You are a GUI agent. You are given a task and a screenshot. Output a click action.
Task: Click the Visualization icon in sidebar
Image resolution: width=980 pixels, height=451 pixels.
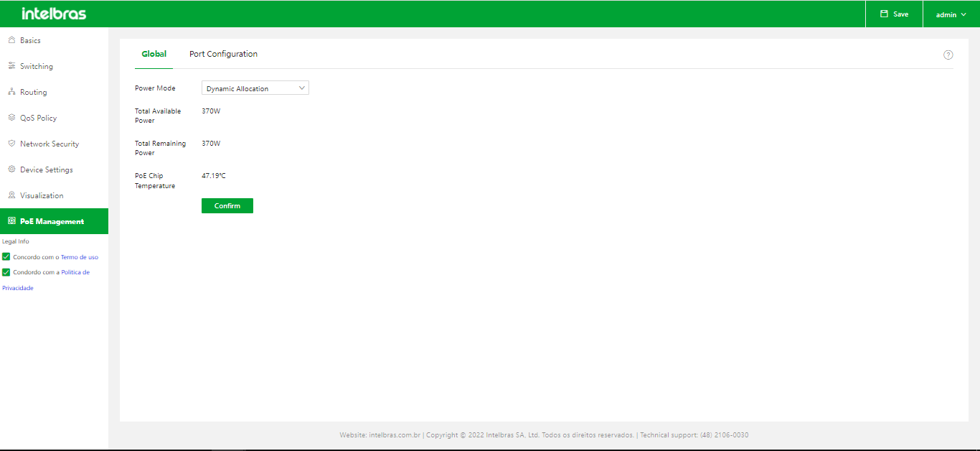[x=11, y=195]
